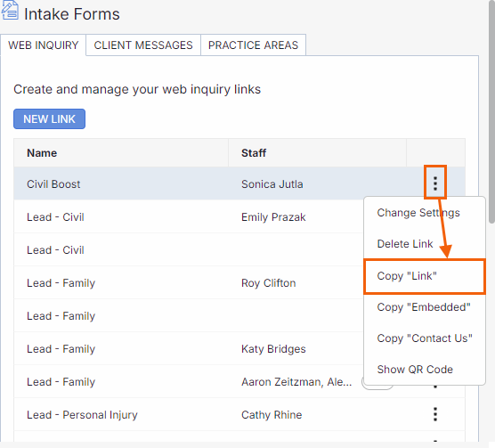Select Copy "Contact Us" menu option
This screenshot has height=448, width=495.
(425, 338)
